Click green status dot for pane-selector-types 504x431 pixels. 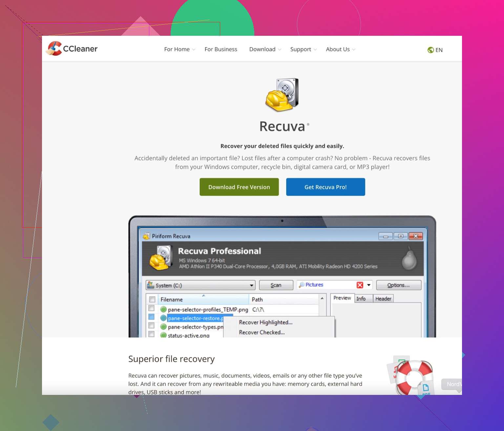pyautogui.click(x=163, y=327)
